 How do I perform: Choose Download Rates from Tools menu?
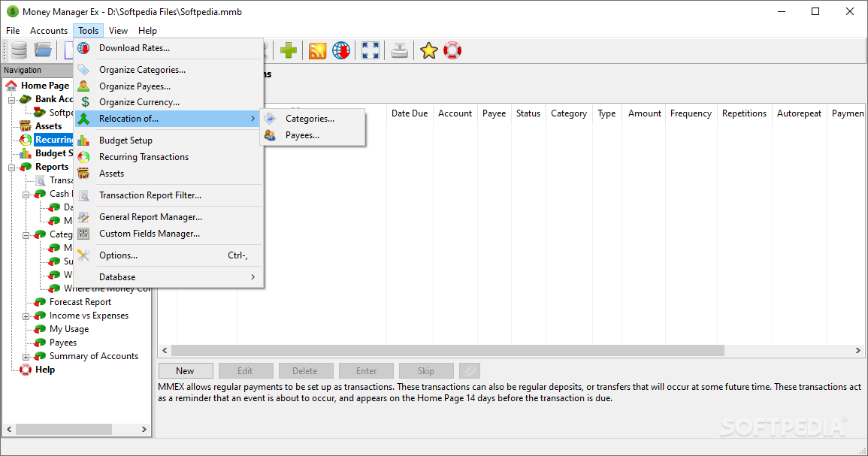(x=169, y=48)
